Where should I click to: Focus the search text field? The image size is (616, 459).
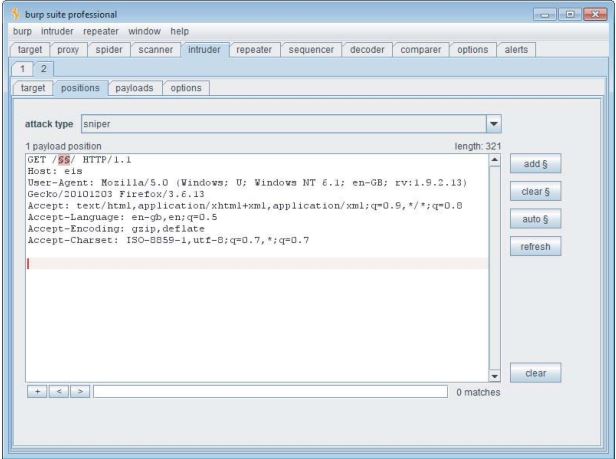click(x=271, y=391)
